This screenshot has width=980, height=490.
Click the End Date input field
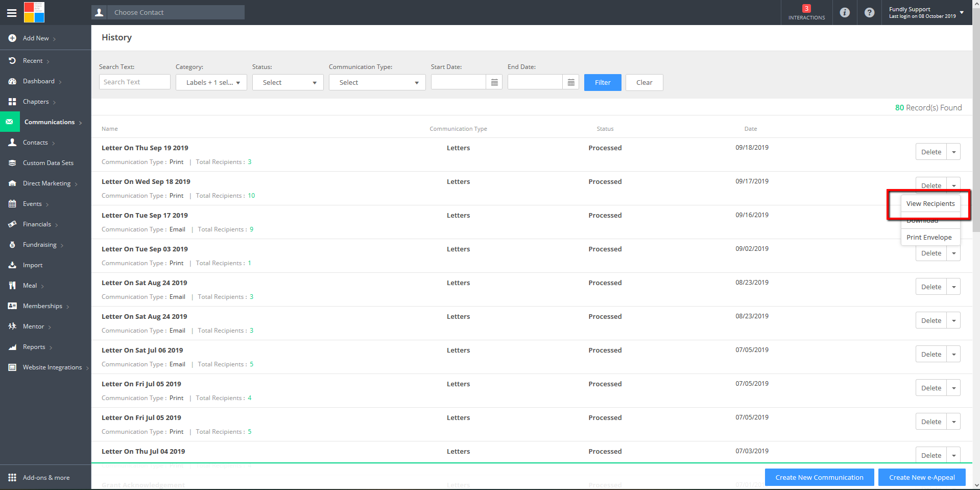(535, 82)
